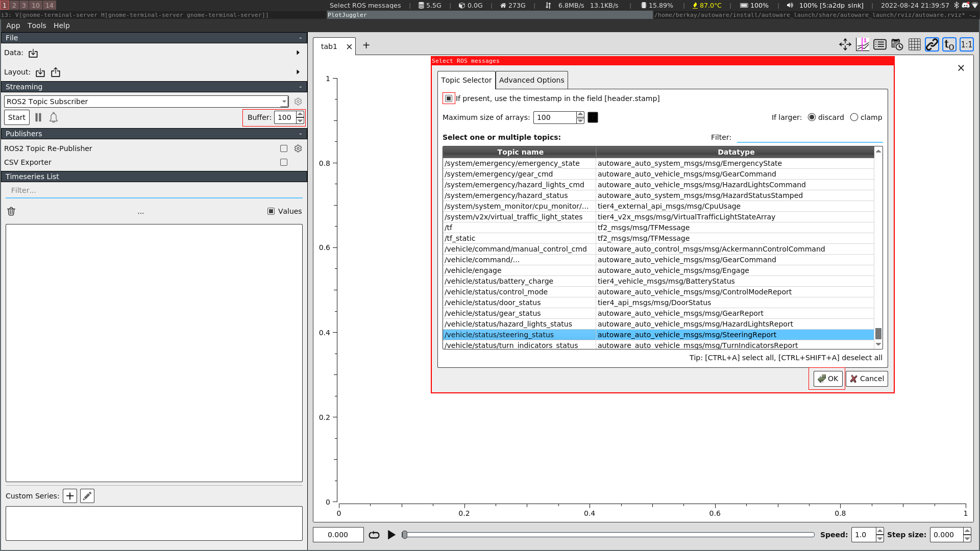Confirm topic selection with OK
The width and height of the screenshot is (980, 551).
pyautogui.click(x=827, y=379)
